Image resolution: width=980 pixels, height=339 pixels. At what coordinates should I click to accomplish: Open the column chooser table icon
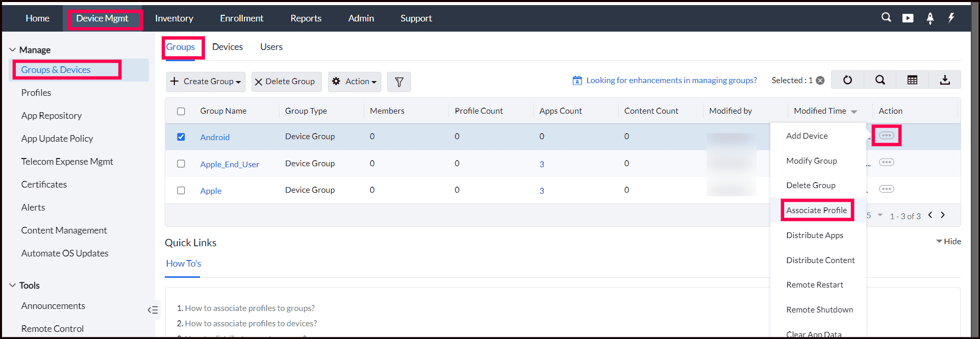[912, 80]
